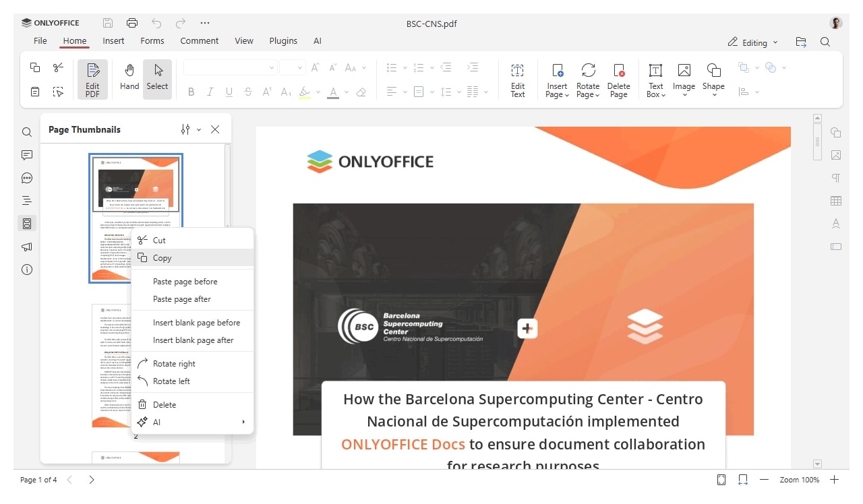Open the Rotate Page dropdown

click(588, 80)
